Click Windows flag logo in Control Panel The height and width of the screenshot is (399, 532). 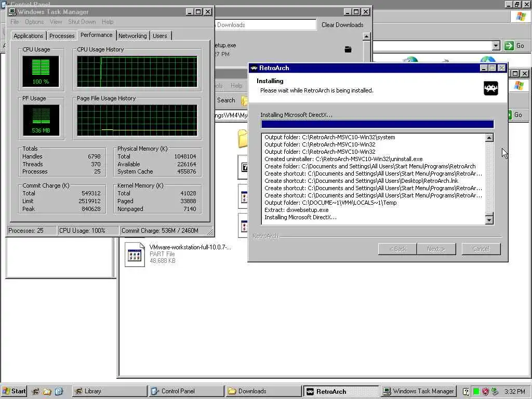521,16
